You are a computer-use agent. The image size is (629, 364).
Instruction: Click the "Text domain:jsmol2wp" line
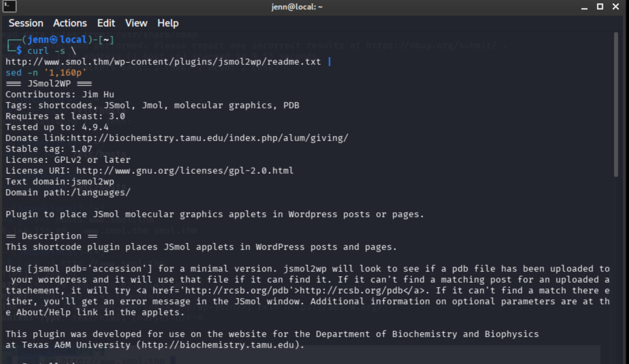click(60, 182)
